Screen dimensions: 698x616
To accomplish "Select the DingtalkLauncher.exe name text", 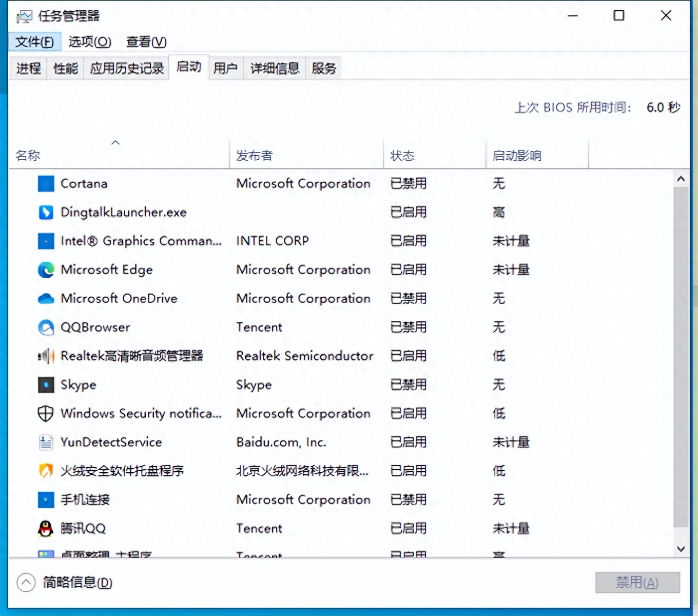I will point(124,212).
